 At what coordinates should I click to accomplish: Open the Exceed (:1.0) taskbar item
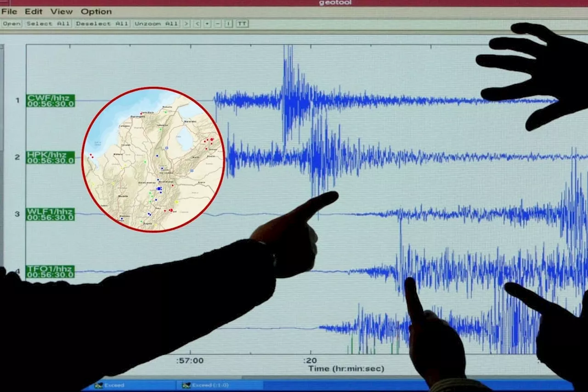click(205, 385)
